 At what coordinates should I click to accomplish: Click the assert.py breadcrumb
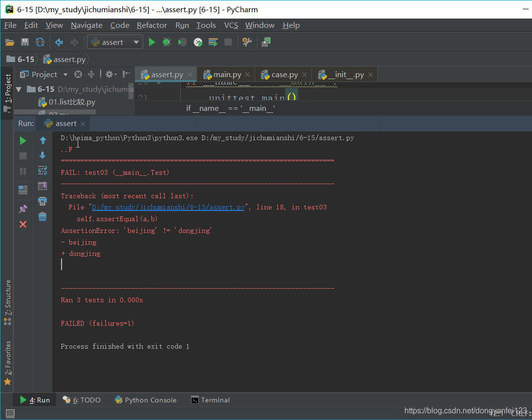[64, 60]
